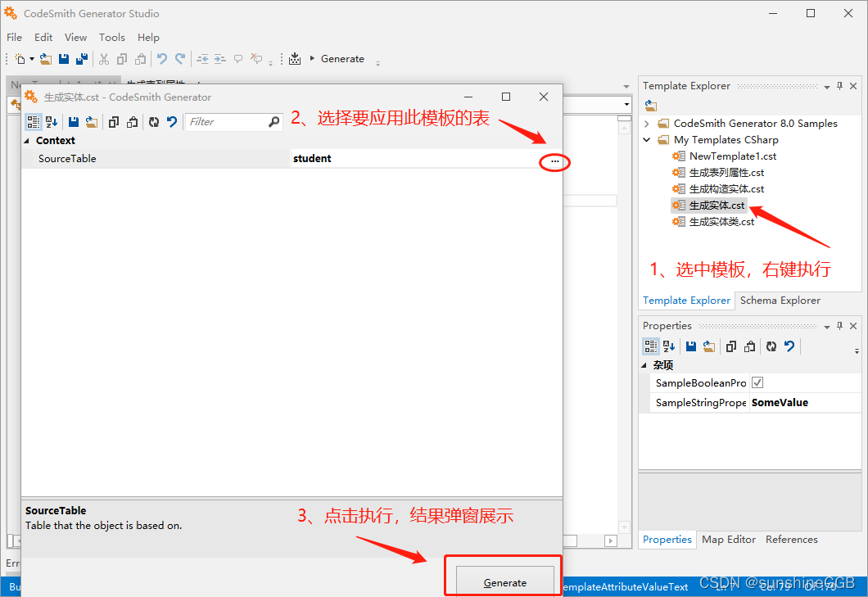
Task: Switch to Map Editor tab
Action: coord(729,540)
